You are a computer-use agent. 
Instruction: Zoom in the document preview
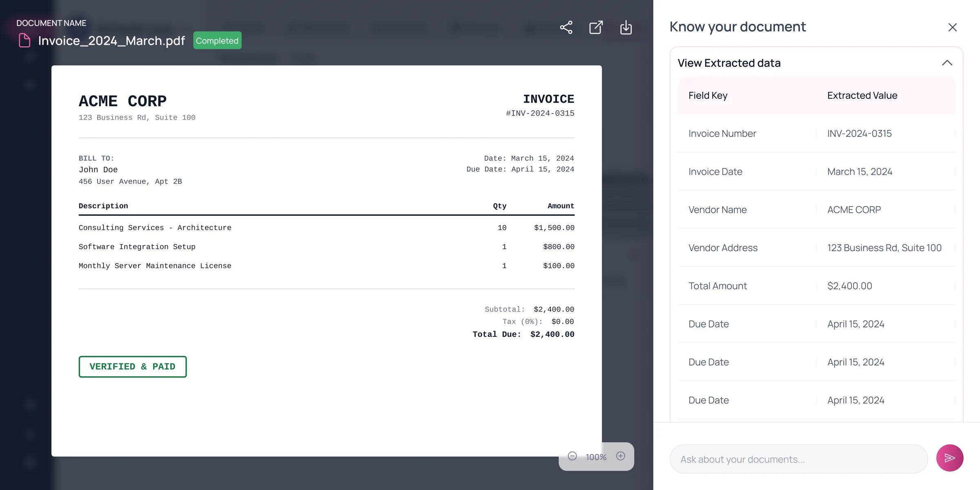point(621,456)
